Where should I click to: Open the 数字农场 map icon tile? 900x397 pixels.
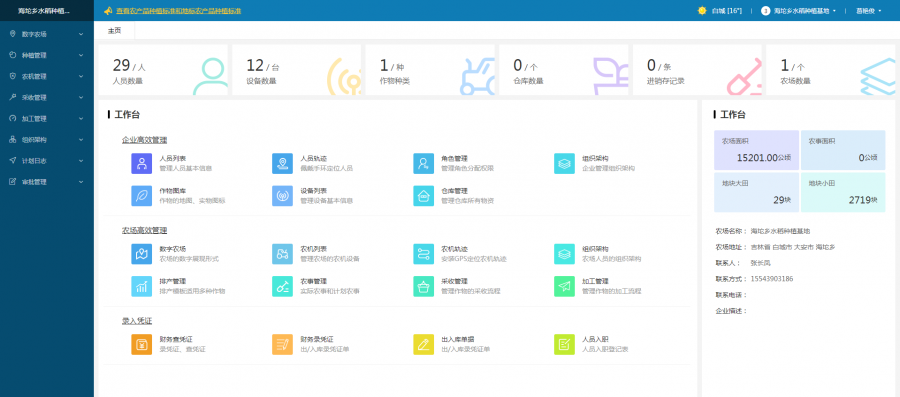(141, 254)
